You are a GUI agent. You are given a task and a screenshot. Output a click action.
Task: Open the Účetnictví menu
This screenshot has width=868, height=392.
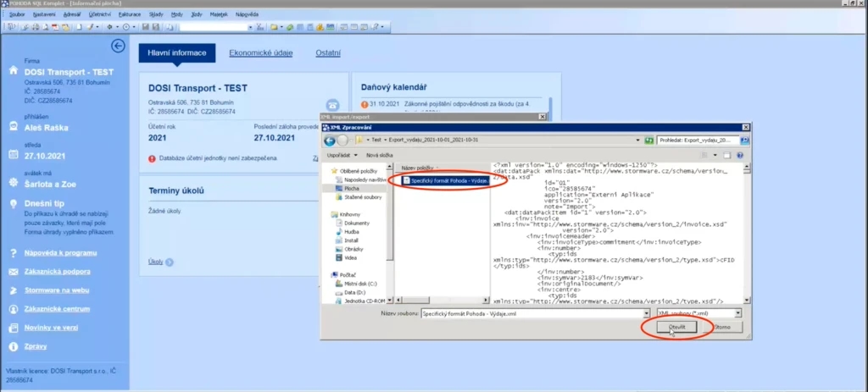(101, 14)
